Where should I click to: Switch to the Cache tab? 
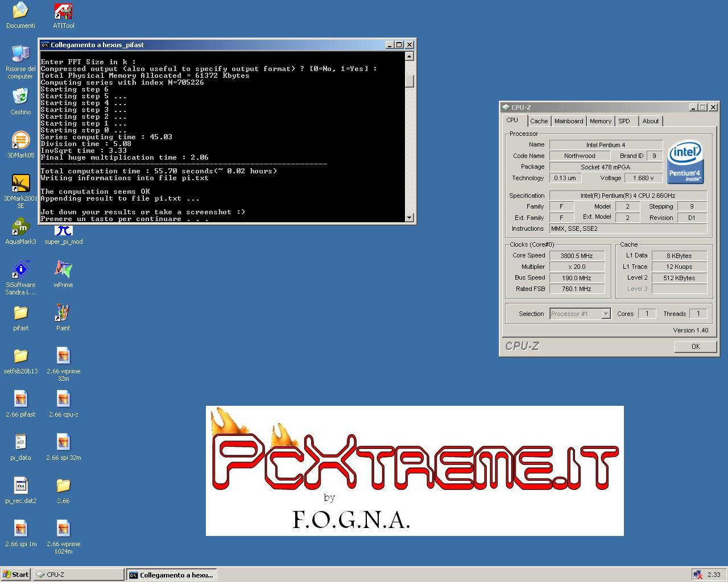[539, 121]
